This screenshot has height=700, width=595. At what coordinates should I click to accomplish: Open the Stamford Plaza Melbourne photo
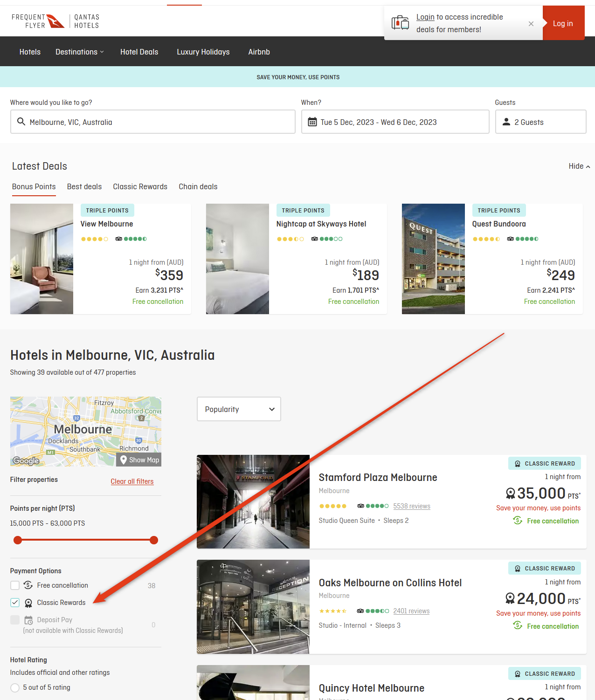(253, 501)
